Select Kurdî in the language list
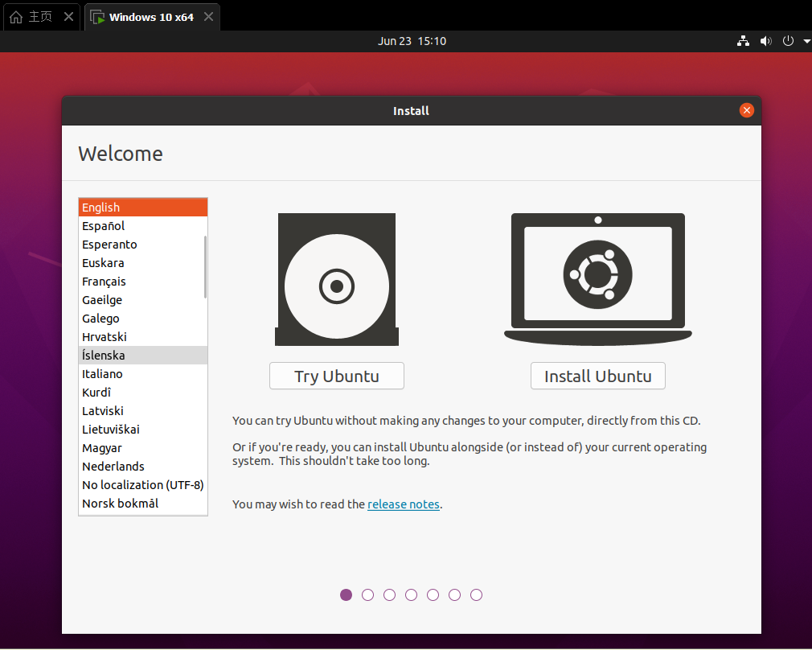This screenshot has height=650, width=812. tap(141, 393)
